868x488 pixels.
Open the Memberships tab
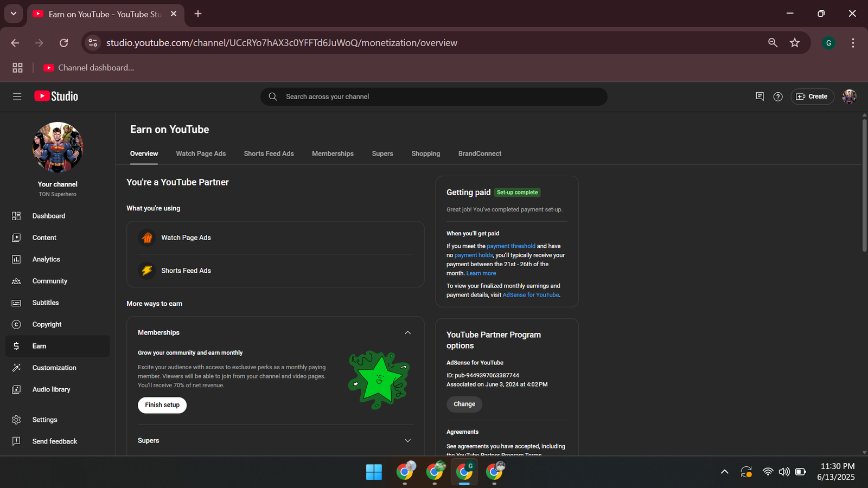333,153
